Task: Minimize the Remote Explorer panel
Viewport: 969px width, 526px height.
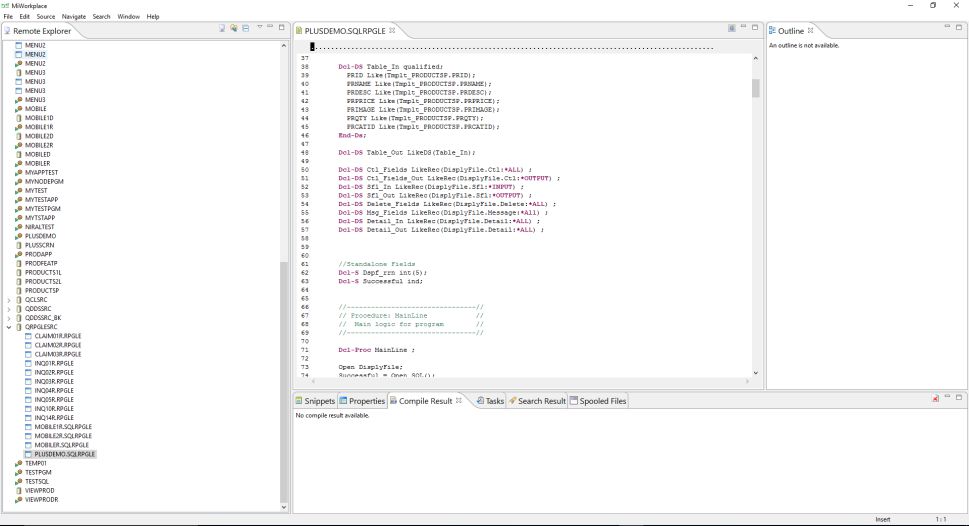Action: click(270, 27)
